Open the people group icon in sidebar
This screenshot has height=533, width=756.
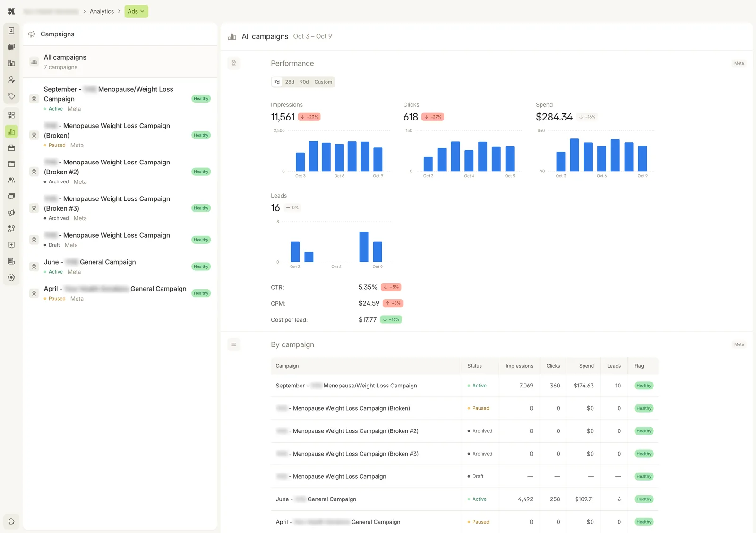[x=11, y=180]
